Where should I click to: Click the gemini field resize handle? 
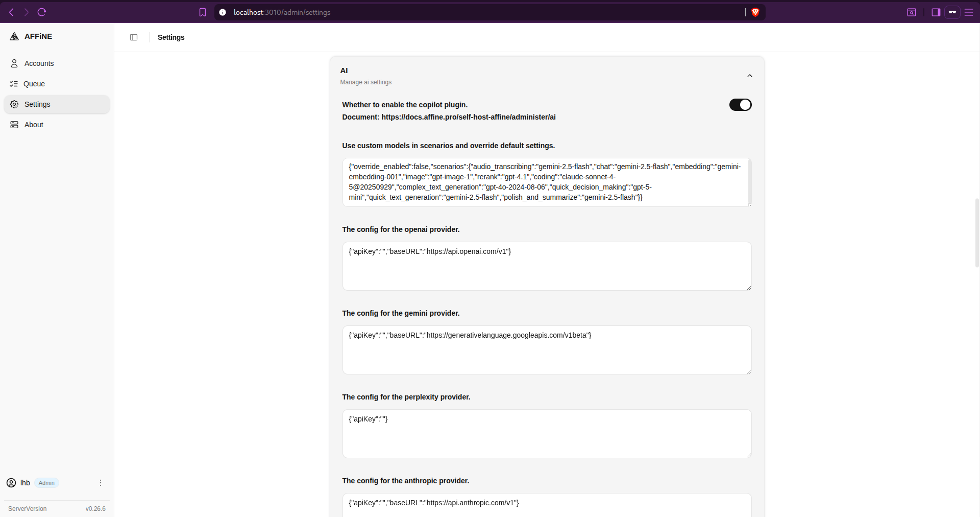pos(749,371)
